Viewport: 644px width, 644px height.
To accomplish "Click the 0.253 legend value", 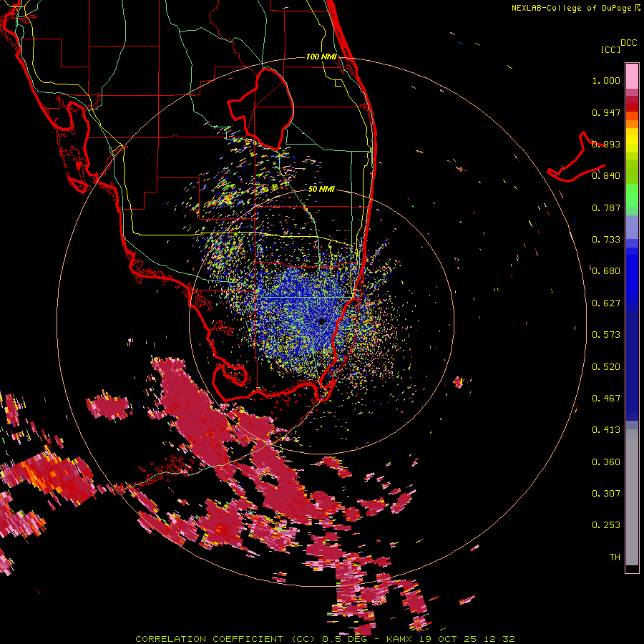I will [x=606, y=525].
